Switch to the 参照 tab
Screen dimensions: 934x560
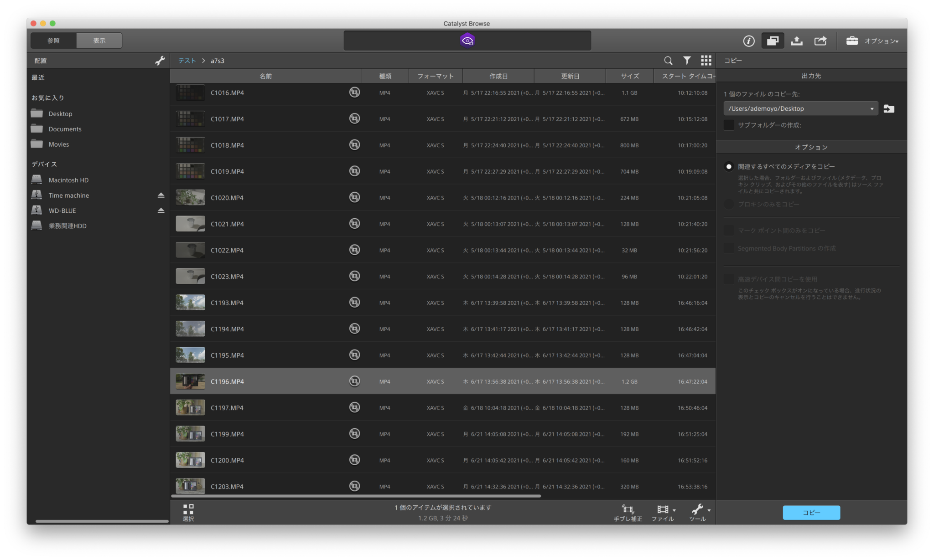[53, 41]
